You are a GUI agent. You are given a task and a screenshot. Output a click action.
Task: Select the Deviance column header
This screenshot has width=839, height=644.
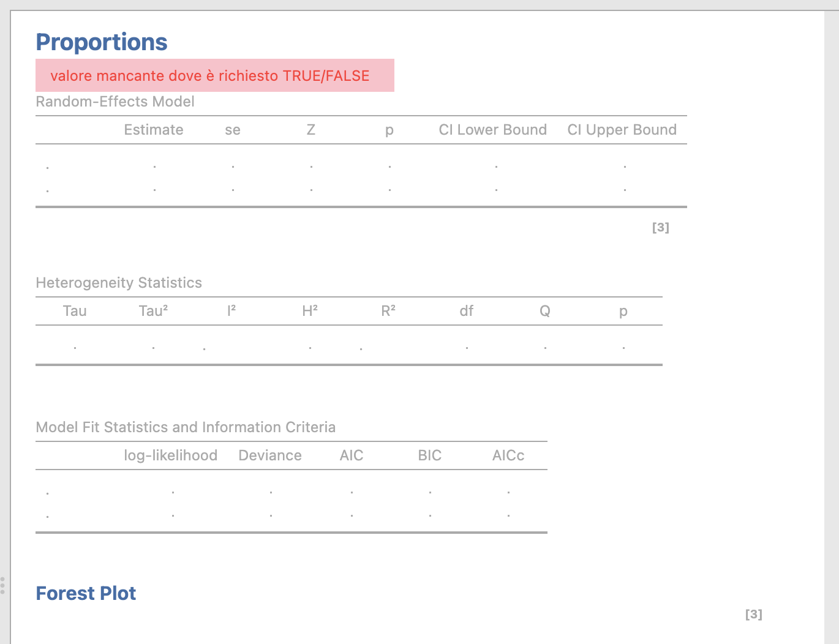270,455
